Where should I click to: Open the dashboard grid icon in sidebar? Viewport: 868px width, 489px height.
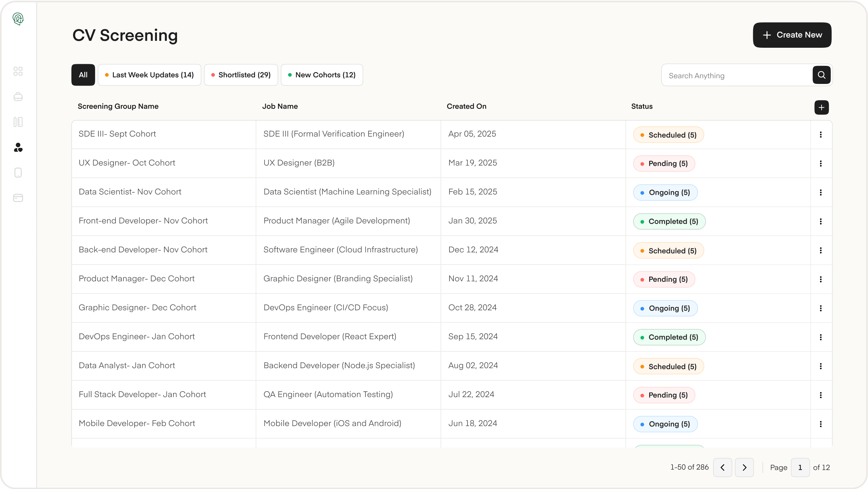tap(18, 71)
